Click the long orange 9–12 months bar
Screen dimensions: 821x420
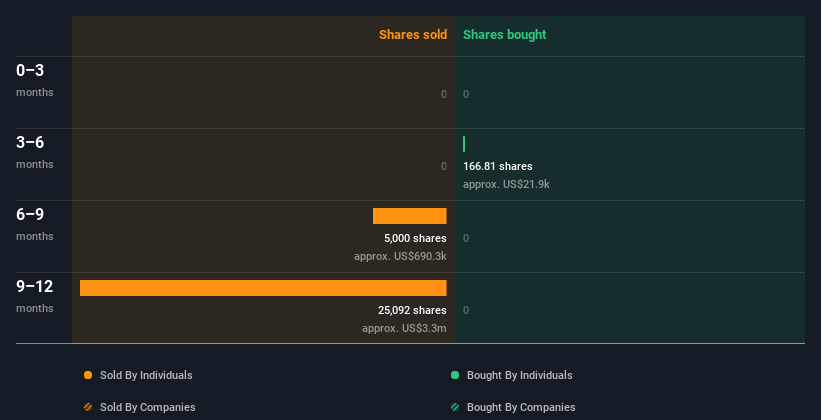pyautogui.click(x=263, y=288)
